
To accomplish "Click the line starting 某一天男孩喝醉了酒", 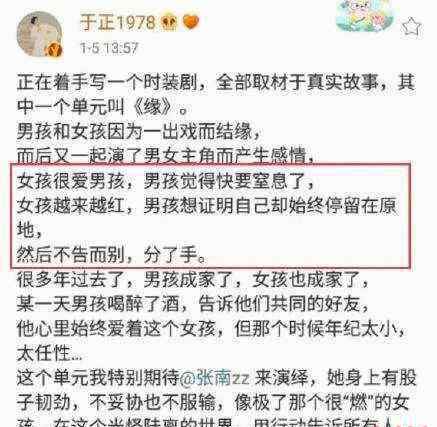I will pyautogui.click(x=193, y=304).
